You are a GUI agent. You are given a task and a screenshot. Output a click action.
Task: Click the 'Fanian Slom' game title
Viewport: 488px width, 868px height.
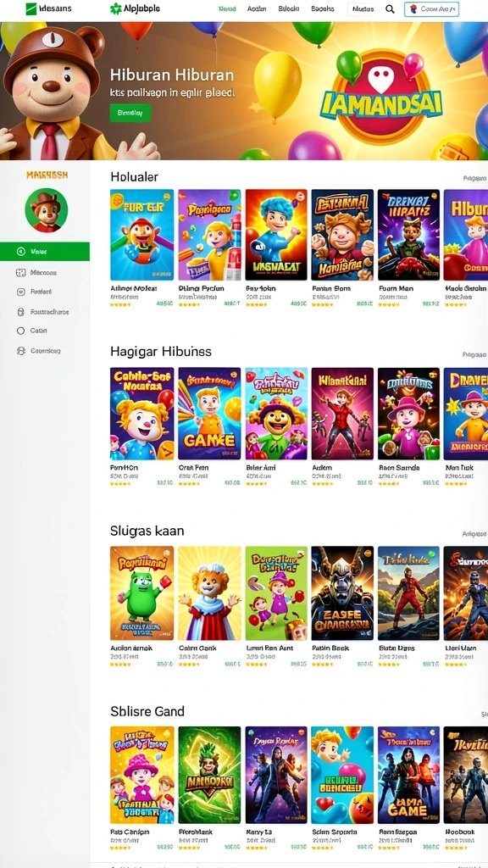(x=332, y=288)
